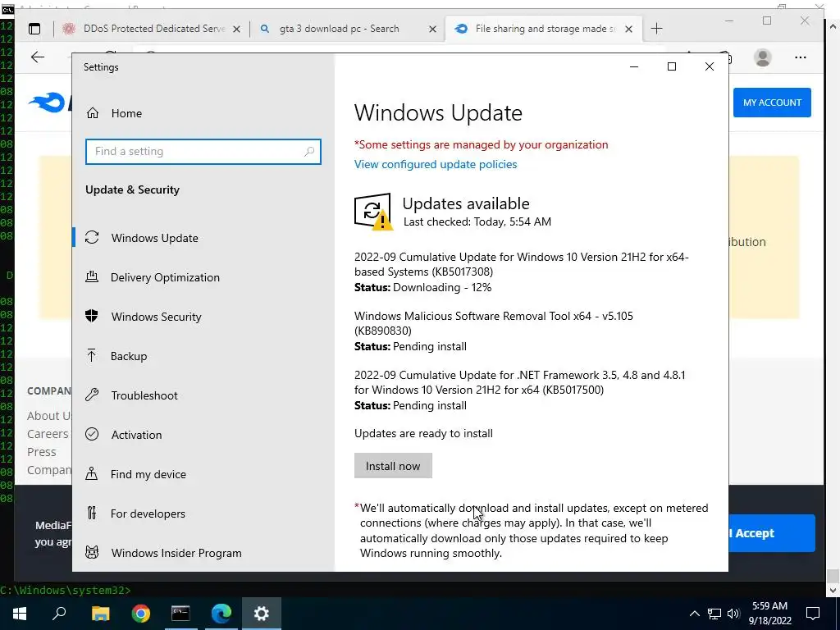840x630 pixels.
Task: Click View configured update policies link
Action: pos(436,164)
